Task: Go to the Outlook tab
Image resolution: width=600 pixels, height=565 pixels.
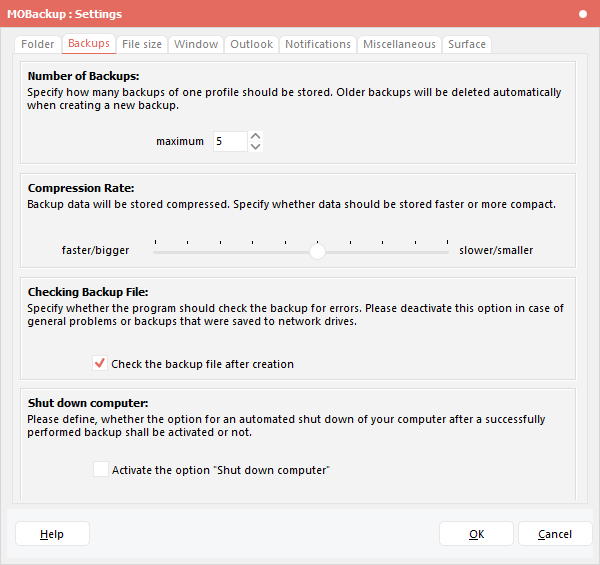Action: coord(251,44)
